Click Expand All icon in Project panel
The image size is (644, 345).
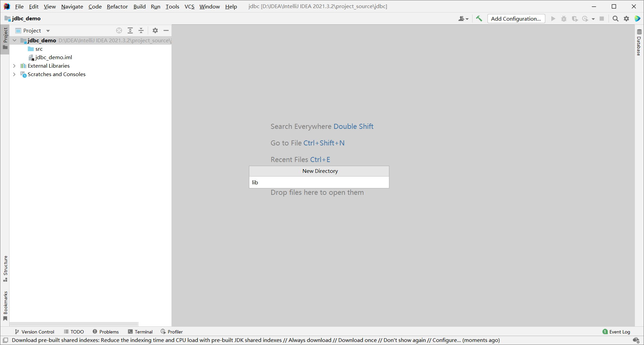coord(130,30)
